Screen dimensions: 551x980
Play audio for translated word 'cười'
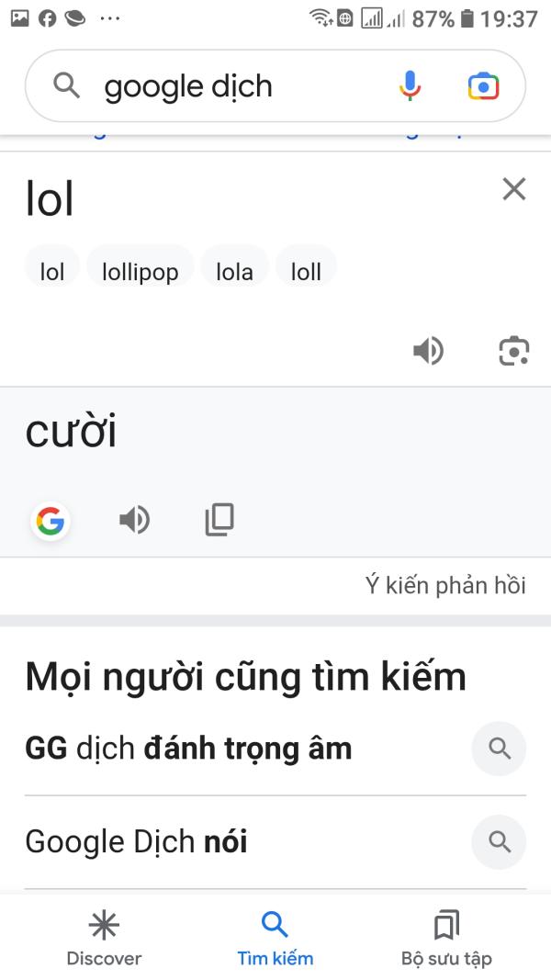click(134, 520)
